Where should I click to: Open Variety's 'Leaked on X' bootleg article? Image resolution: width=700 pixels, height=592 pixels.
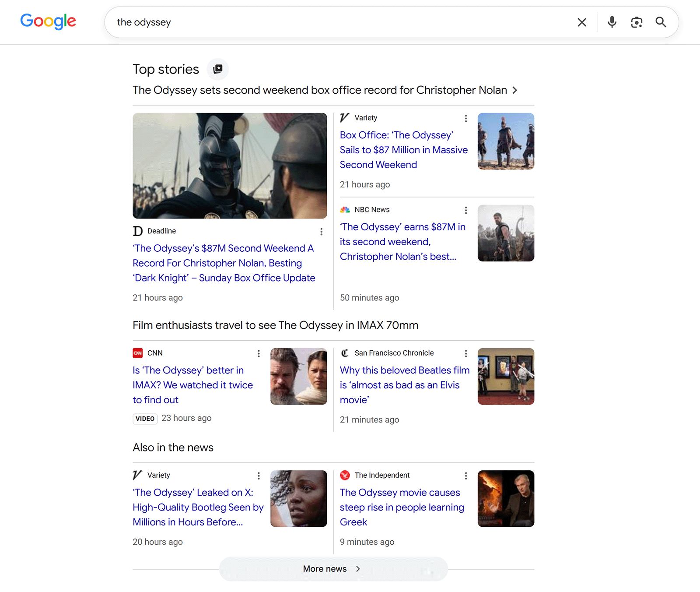[198, 507]
